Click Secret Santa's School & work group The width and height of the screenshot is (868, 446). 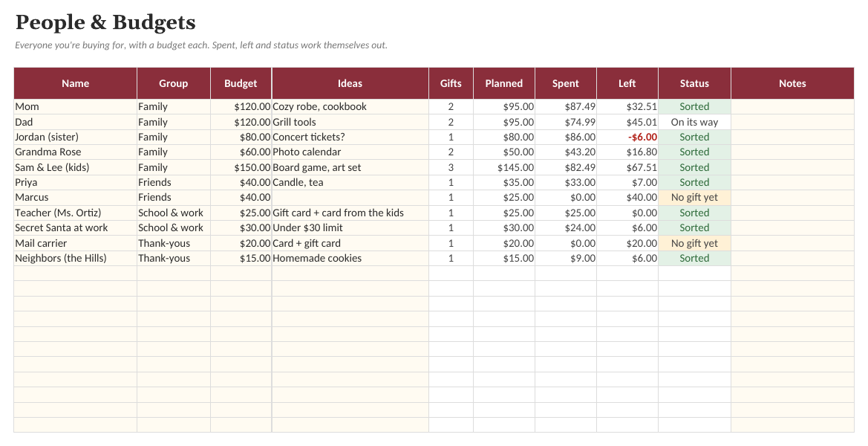(173, 227)
